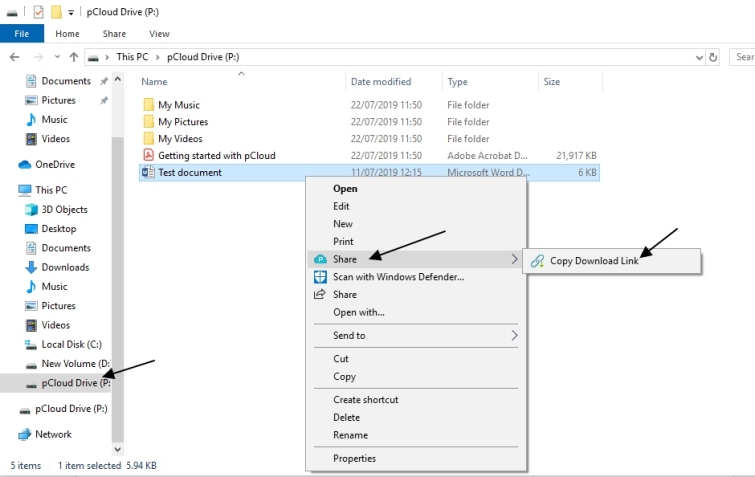This screenshot has height=477, width=755.
Task: Select Copy Download Link
Action: tap(612, 261)
